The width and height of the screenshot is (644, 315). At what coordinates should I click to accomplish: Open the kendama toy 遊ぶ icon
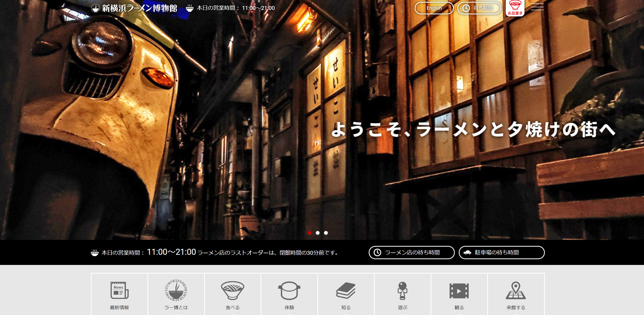pos(402,290)
